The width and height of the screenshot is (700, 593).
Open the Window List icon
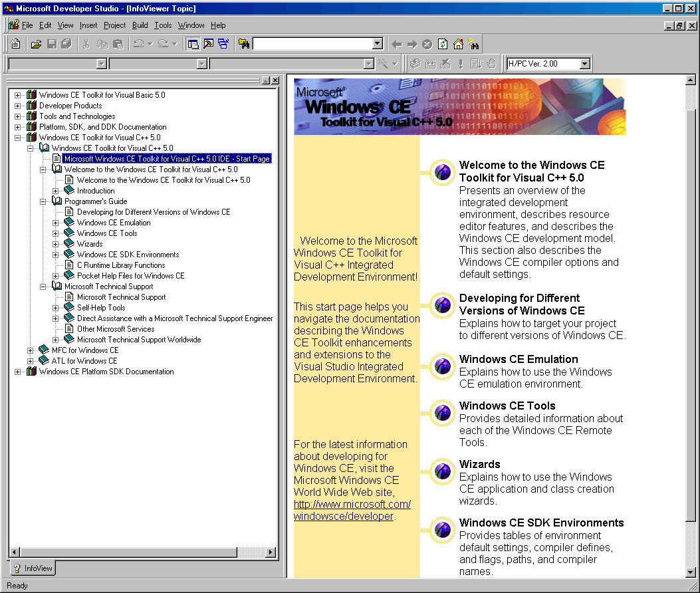click(223, 44)
